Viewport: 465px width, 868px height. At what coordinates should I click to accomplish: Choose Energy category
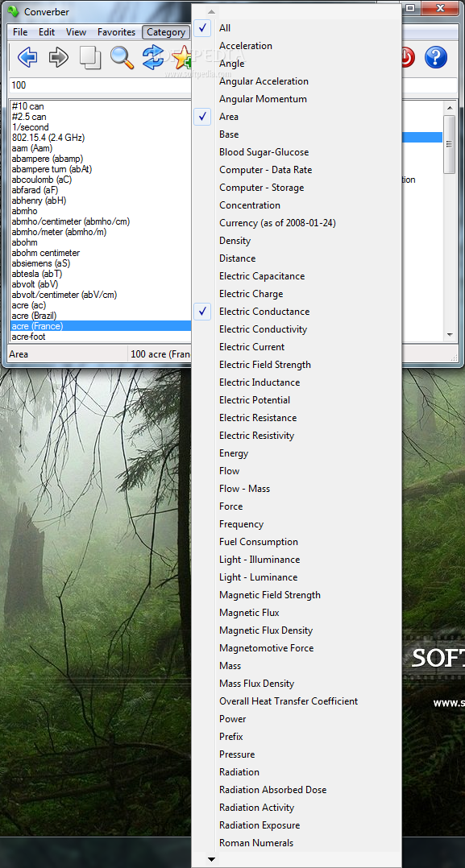[x=297, y=453]
